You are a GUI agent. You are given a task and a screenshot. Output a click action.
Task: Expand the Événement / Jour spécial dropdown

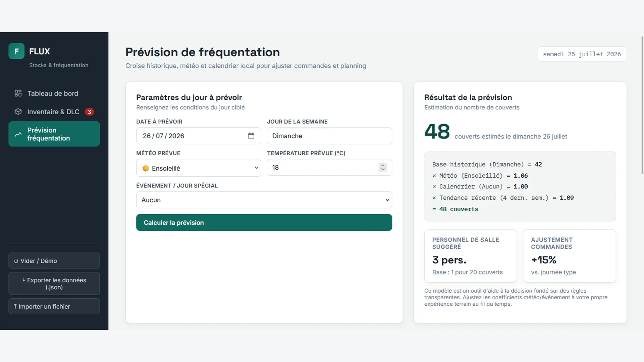point(264,200)
